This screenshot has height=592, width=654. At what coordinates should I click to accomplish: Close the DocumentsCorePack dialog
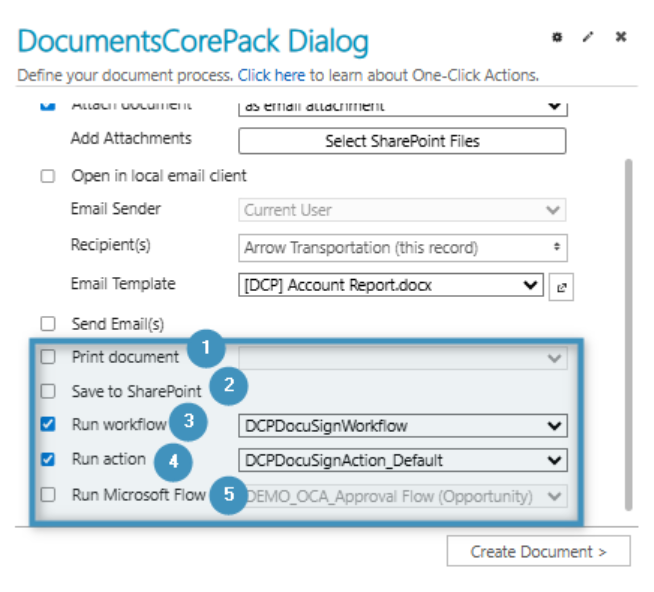(621, 37)
